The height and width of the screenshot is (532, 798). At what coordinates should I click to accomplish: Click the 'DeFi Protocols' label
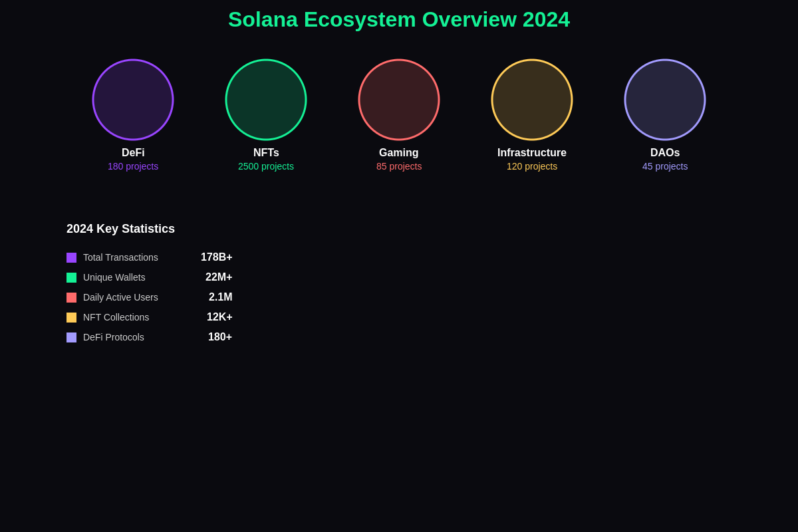coord(113,337)
